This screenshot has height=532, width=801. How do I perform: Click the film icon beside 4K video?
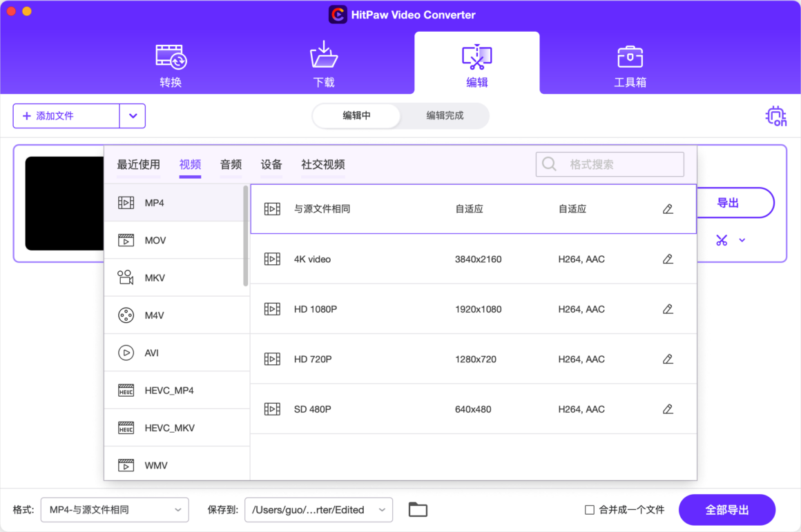click(272, 259)
